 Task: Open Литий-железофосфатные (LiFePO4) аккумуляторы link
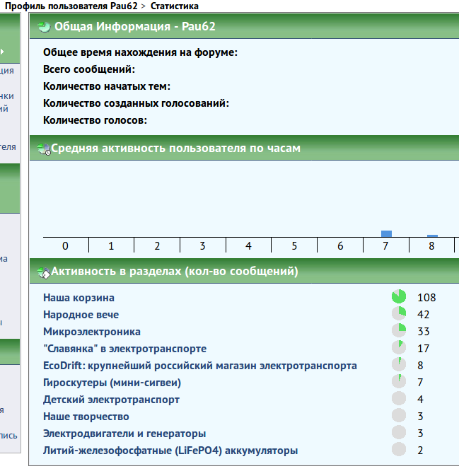click(x=170, y=451)
